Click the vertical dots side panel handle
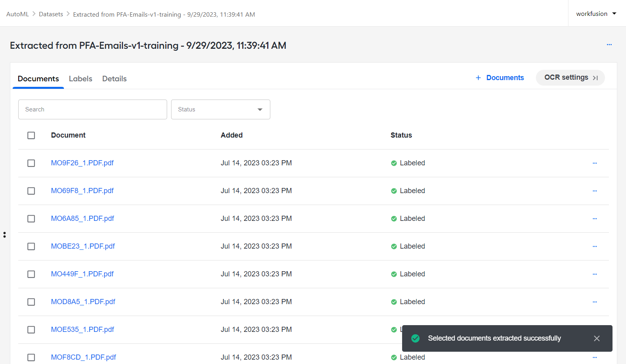The image size is (626, 364). tap(4, 235)
